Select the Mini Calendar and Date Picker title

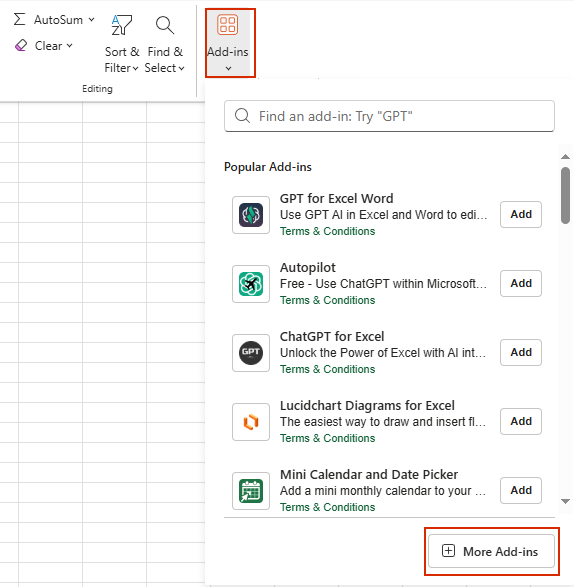[369, 474]
